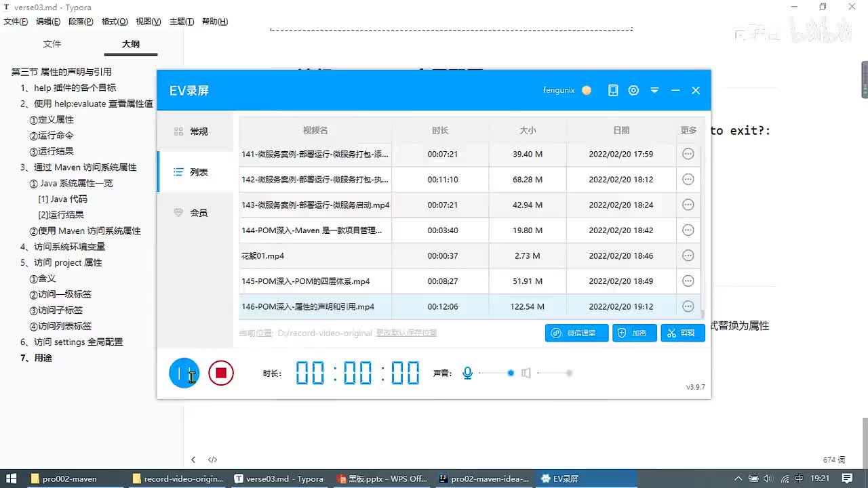Switch to record-video-origin folder in taskbar
Image resolution: width=868 pixels, height=488 pixels.
(x=178, y=479)
